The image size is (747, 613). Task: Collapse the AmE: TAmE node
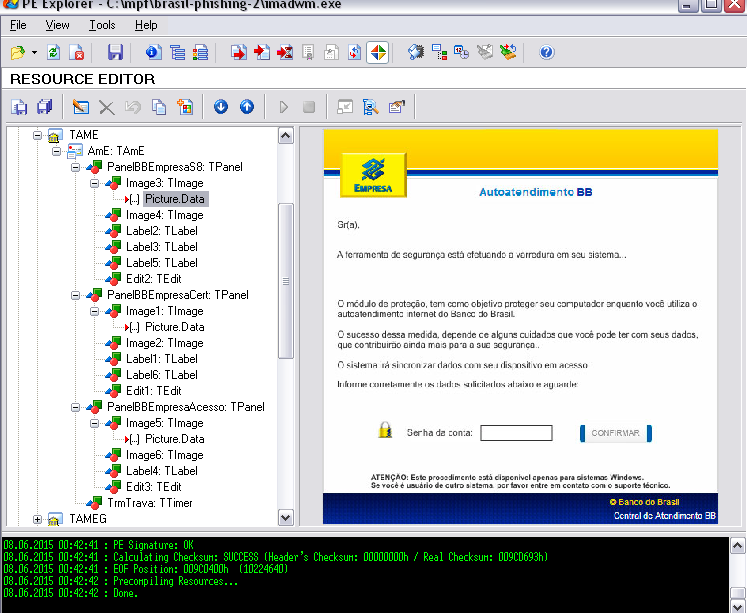57,151
